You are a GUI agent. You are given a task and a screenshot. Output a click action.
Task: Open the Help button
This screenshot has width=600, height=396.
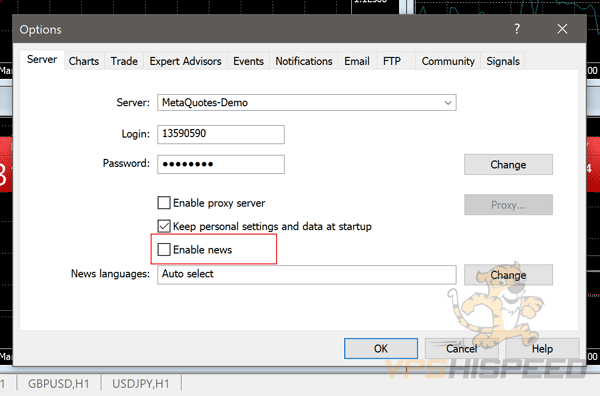coord(542,349)
